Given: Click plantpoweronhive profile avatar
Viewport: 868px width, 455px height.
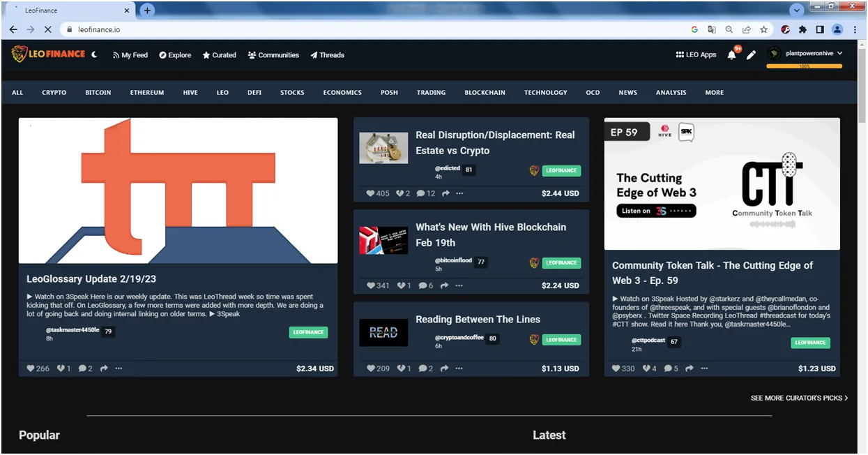Looking at the screenshot, I should coord(774,53).
